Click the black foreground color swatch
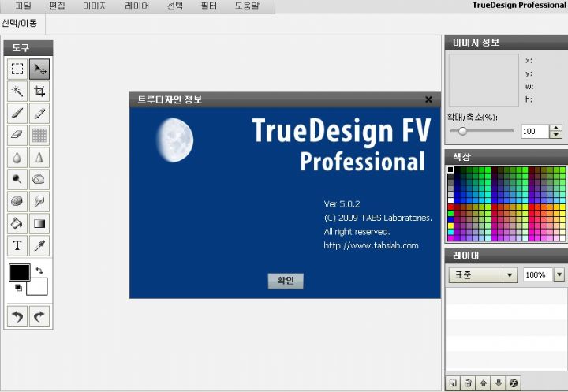Image resolution: width=568 pixels, height=392 pixels. (20, 272)
